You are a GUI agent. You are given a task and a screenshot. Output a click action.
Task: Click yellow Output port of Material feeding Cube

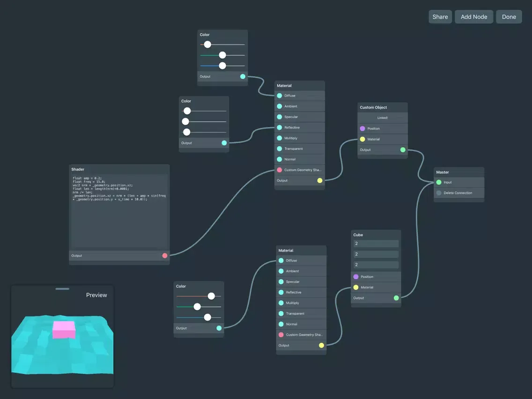point(321,346)
